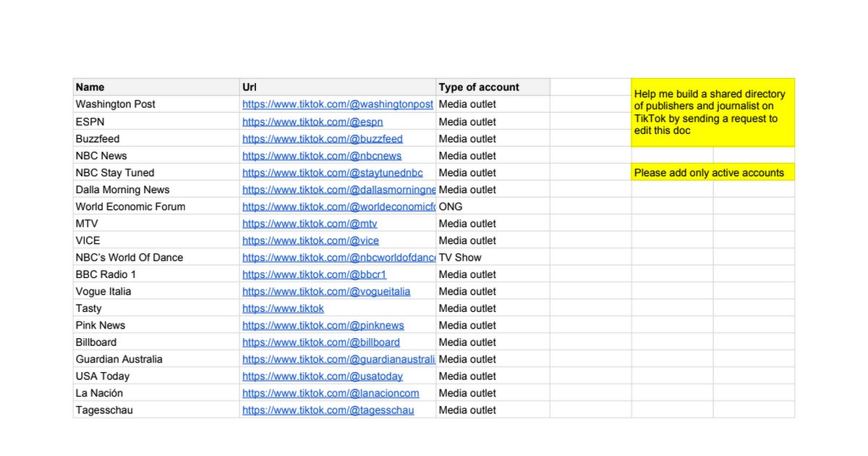Select the Tasty name cell
868x456 pixels.
click(156, 308)
